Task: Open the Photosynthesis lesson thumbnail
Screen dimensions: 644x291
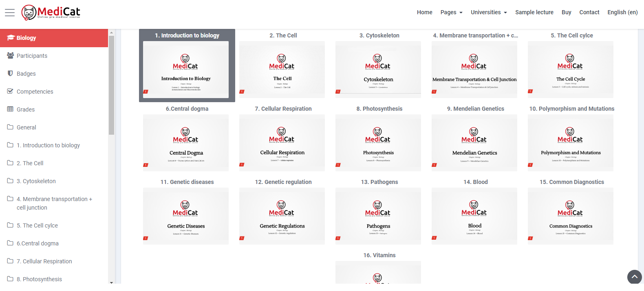Action: click(x=378, y=143)
